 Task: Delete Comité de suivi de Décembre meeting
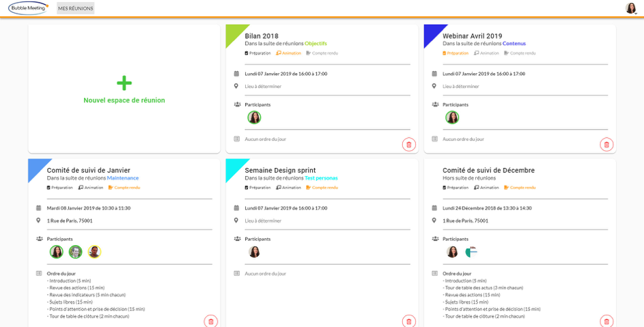click(606, 321)
